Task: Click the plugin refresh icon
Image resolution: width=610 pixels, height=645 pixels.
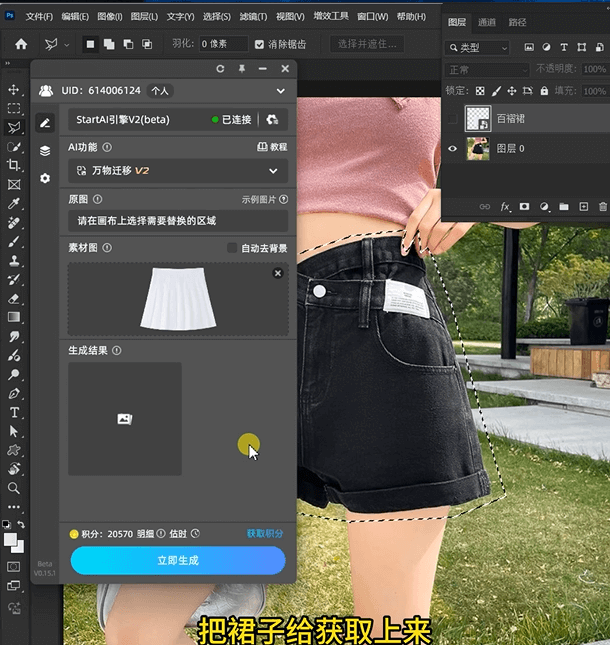Action: pos(220,69)
